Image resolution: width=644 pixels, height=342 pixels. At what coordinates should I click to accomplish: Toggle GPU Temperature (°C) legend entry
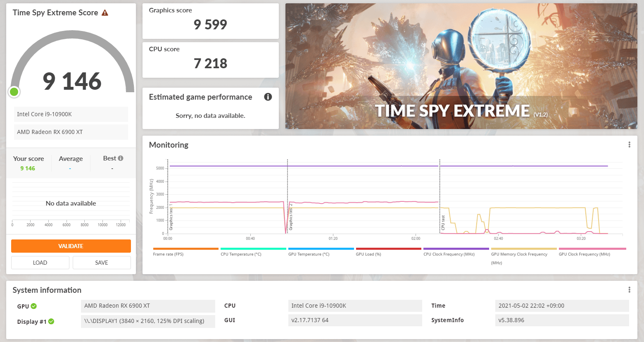[309, 254]
